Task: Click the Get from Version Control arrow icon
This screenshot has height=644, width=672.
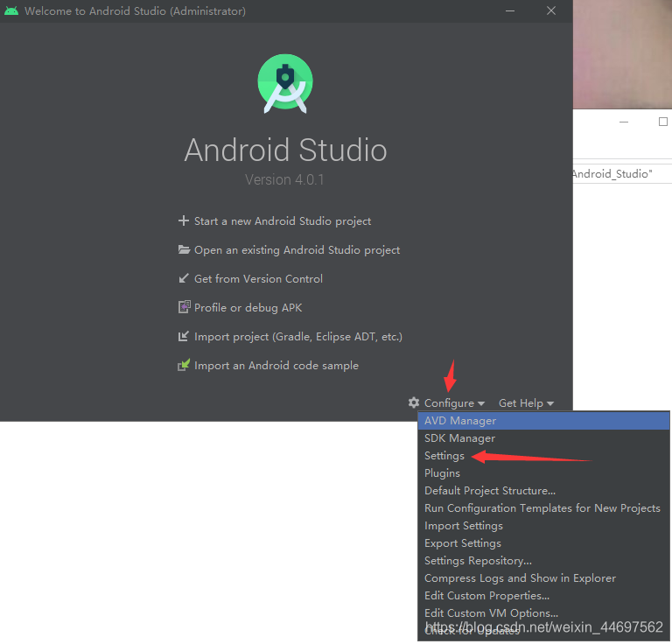Action: click(x=184, y=278)
